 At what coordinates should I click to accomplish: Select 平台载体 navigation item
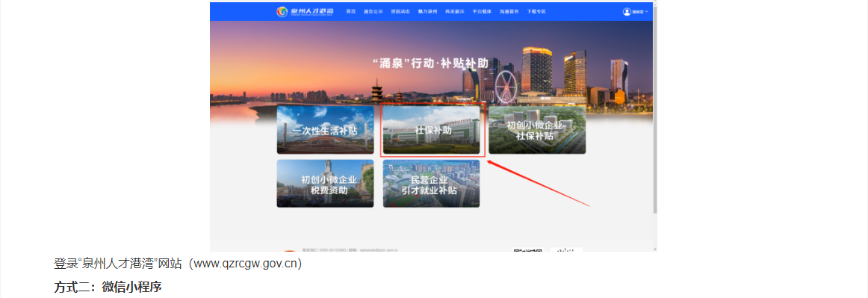[482, 12]
